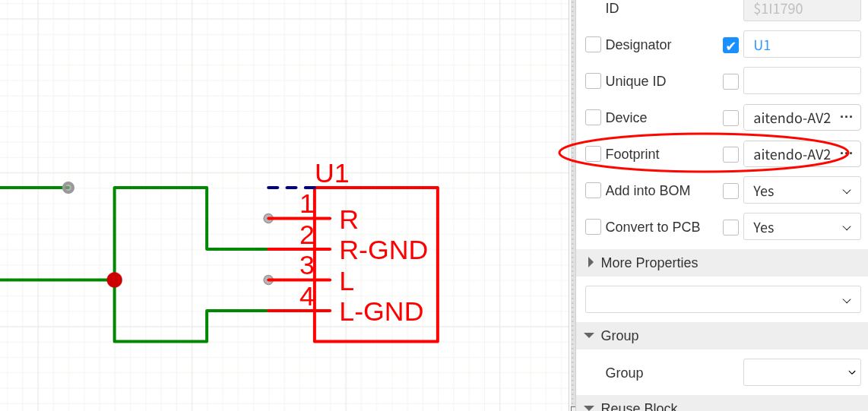Click the red wire junction dot
Viewport: 868px width, 411px height.
pyautogui.click(x=115, y=280)
